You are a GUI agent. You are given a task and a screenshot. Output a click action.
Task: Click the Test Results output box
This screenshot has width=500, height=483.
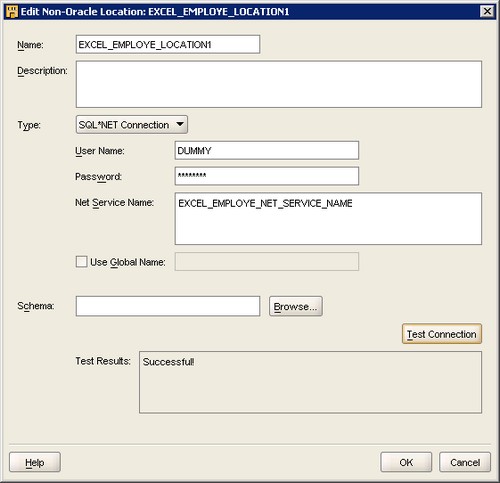pyautogui.click(x=310, y=382)
